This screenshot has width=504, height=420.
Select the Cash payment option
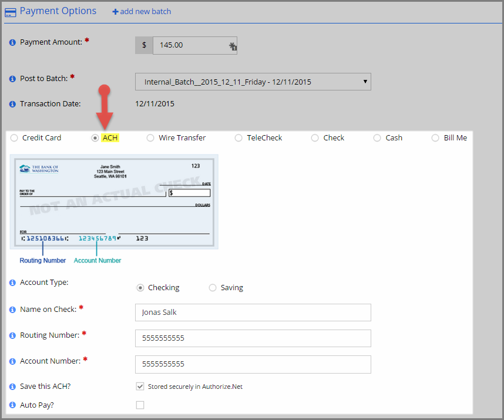(377, 138)
